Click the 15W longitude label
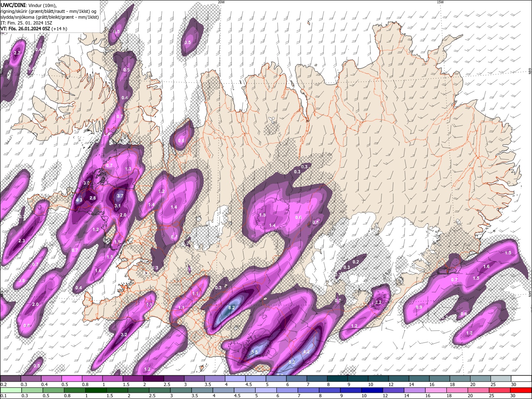 [440, 2]
